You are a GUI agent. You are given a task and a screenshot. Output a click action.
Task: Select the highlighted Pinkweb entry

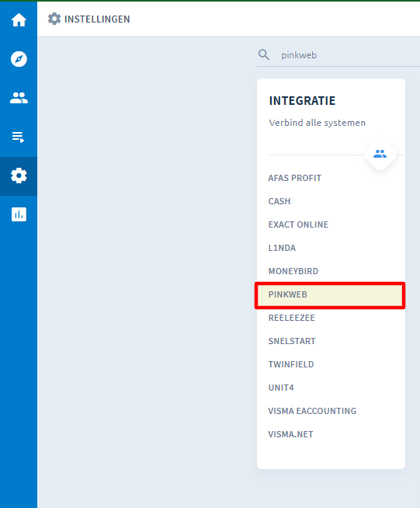click(x=330, y=295)
